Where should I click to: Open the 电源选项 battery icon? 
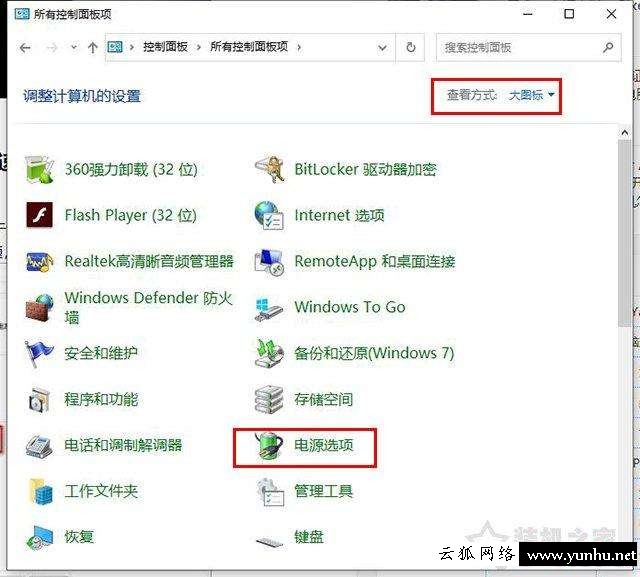click(269, 446)
